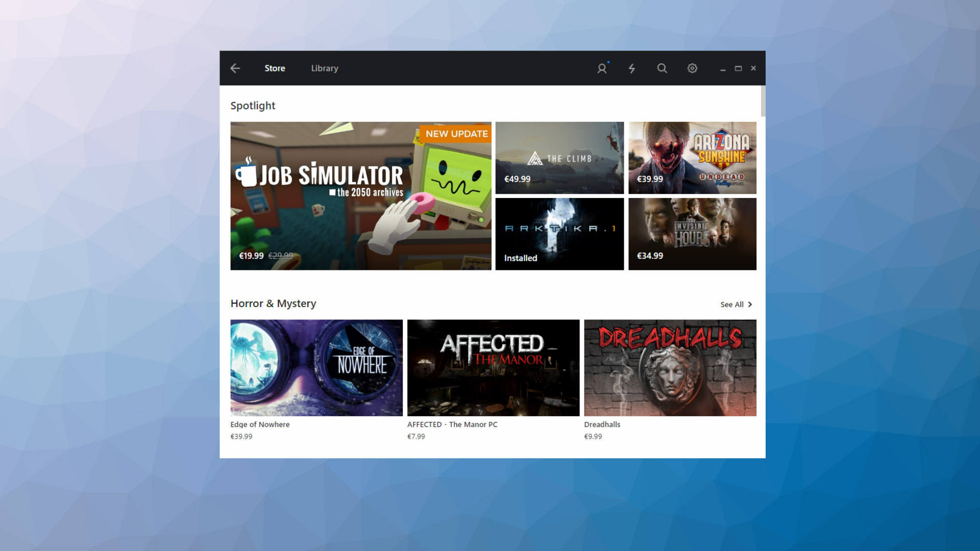Viewport: 980px width, 551px height.
Task: Minimize the Oculus window
Action: point(723,68)
